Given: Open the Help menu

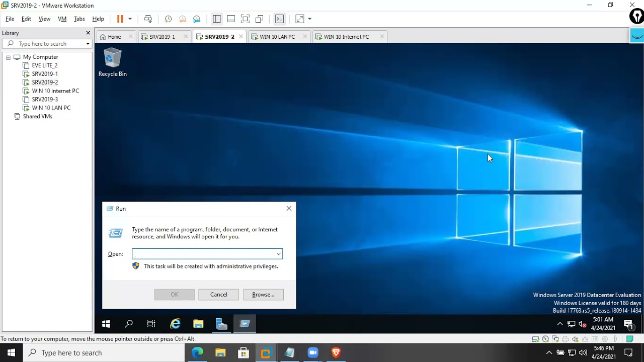Looking at the screenshot, I should 98,19.
